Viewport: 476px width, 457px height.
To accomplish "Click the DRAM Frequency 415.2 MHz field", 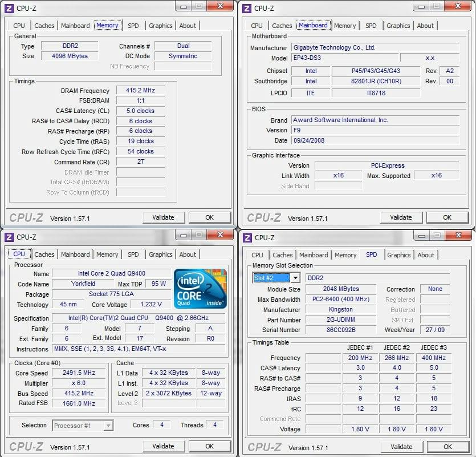I will [x=141, y=90].
